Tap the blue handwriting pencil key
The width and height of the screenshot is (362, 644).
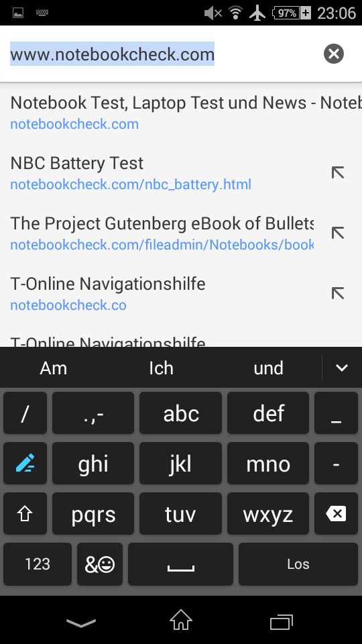click(25, 463)
